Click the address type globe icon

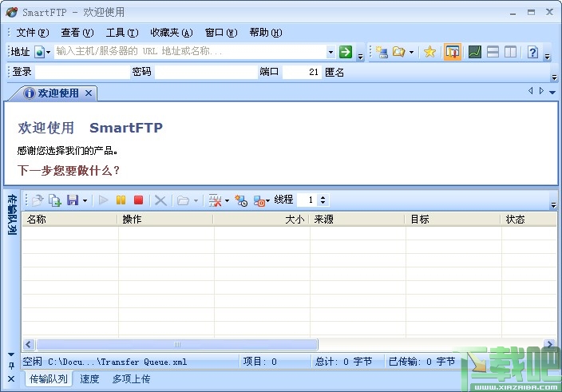(39, 53)
